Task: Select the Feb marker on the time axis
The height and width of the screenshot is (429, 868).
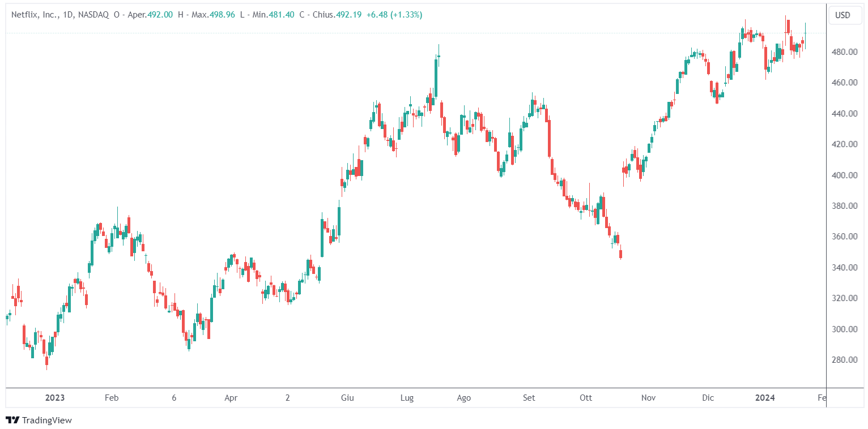Action: pos(112,398)
